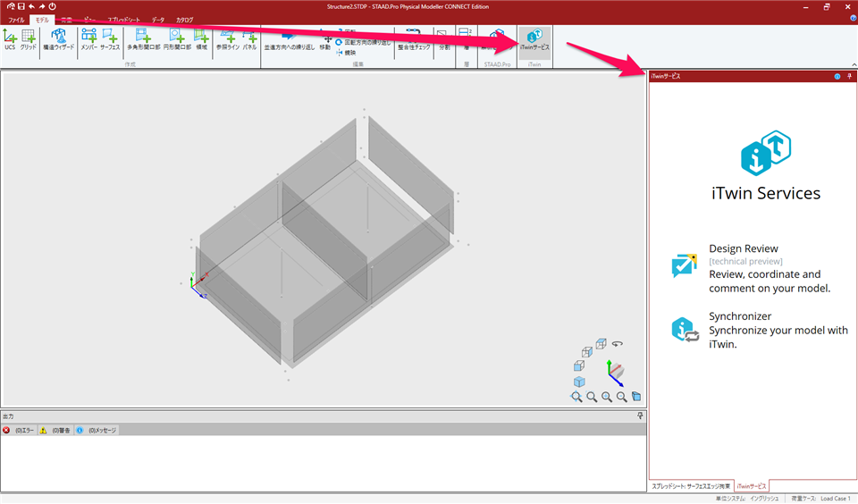Switch to the モデル ribbon tab
Screen dimensions: 858x504
[x=42, y=20]
